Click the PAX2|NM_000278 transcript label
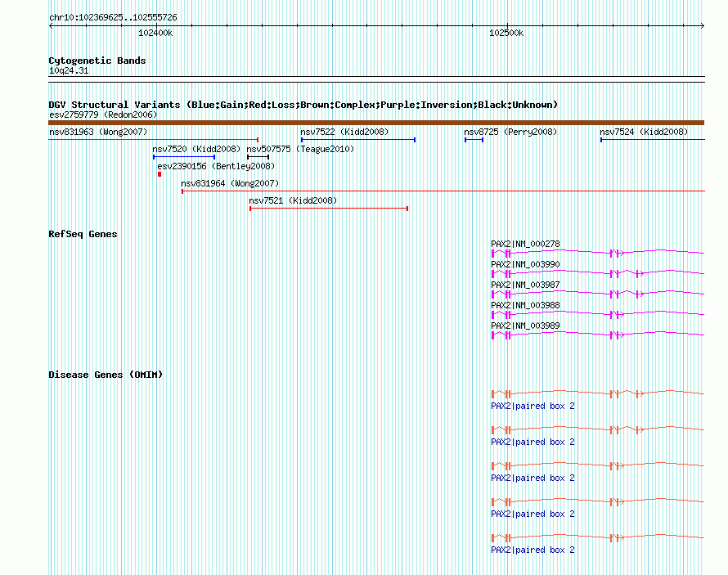This screenshot has height=575, width=728. [x=525, y=244]
